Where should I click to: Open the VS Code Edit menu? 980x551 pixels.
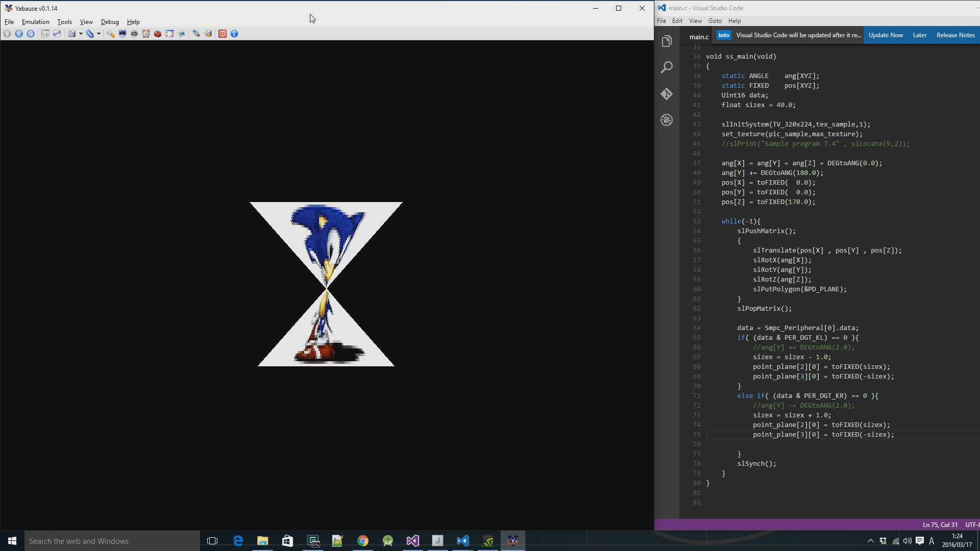click(x=677, y=21)
